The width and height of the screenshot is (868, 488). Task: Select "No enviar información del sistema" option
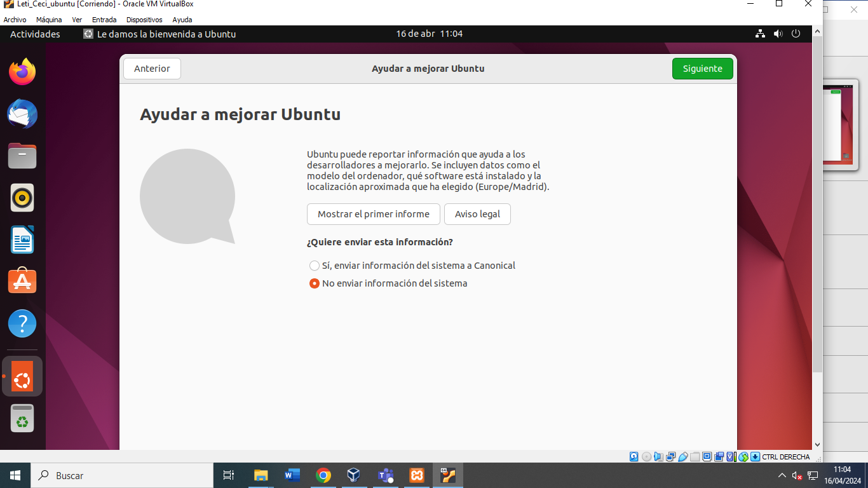point(315,283)
